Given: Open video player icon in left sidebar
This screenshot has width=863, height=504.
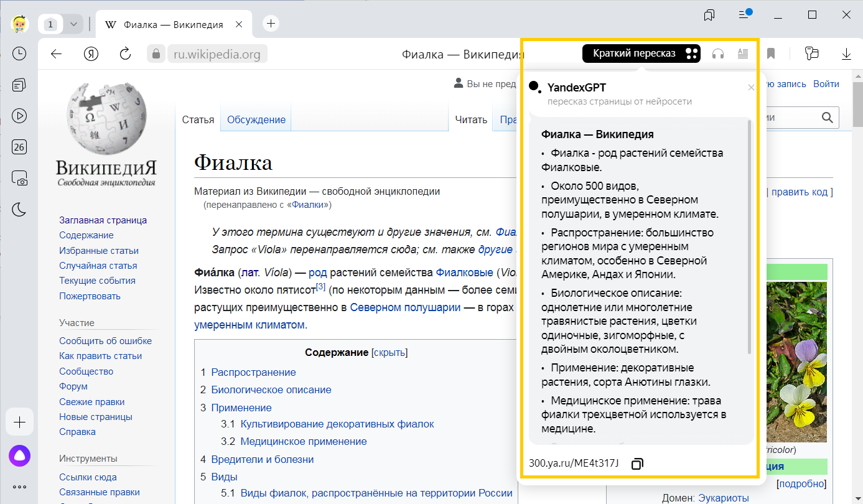Looking at the screenshot, I should tap(19, 116).
